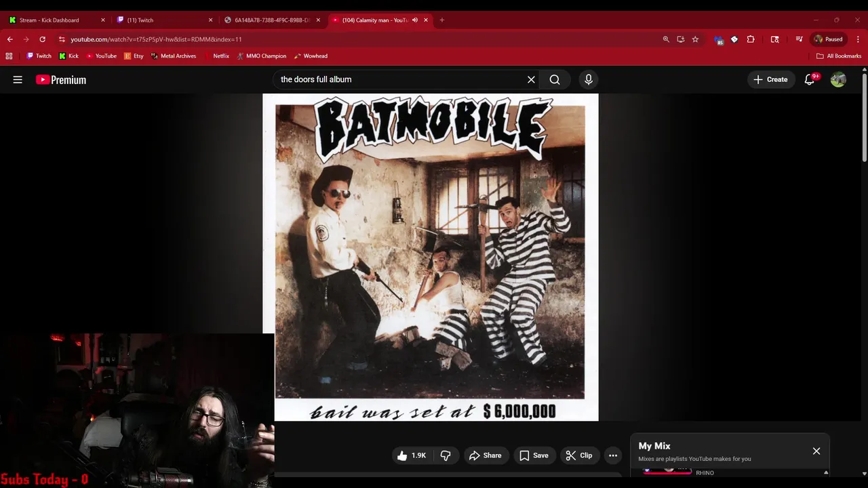Image resolution: width=868 pixels, height=488 pixels.
Task: Click the browser address bar URL
Action: tap(156, 39)
